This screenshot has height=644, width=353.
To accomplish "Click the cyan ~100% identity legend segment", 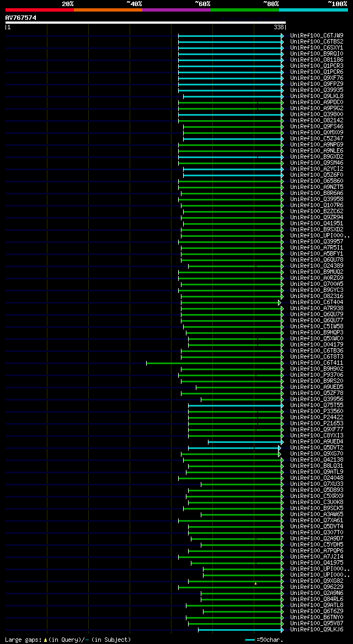I will (313, 9).
